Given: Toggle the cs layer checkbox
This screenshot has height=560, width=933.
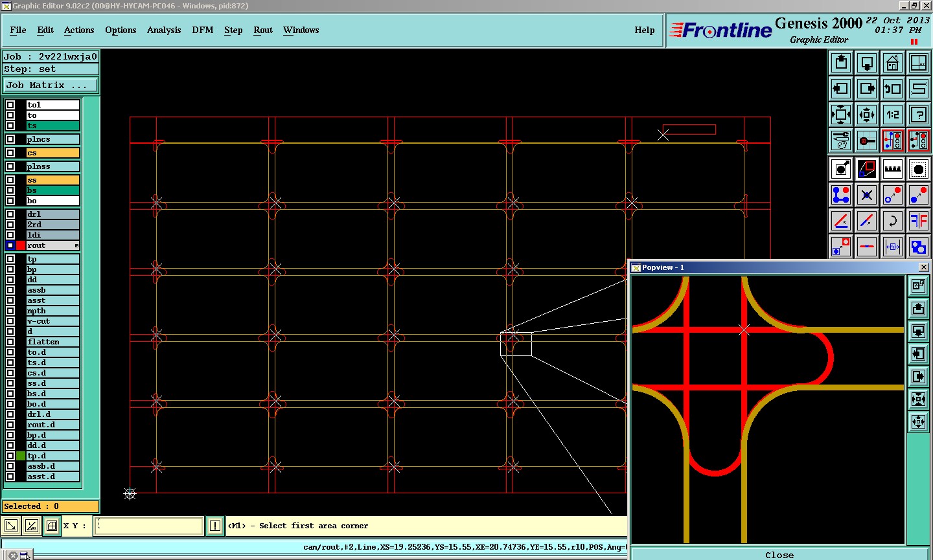Looking at the screenshot, I should (10, 153).
